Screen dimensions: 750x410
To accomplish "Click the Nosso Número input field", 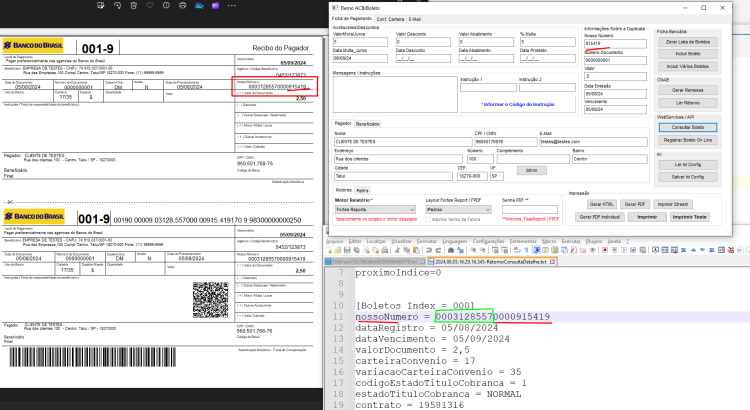I will click(615, 44).
